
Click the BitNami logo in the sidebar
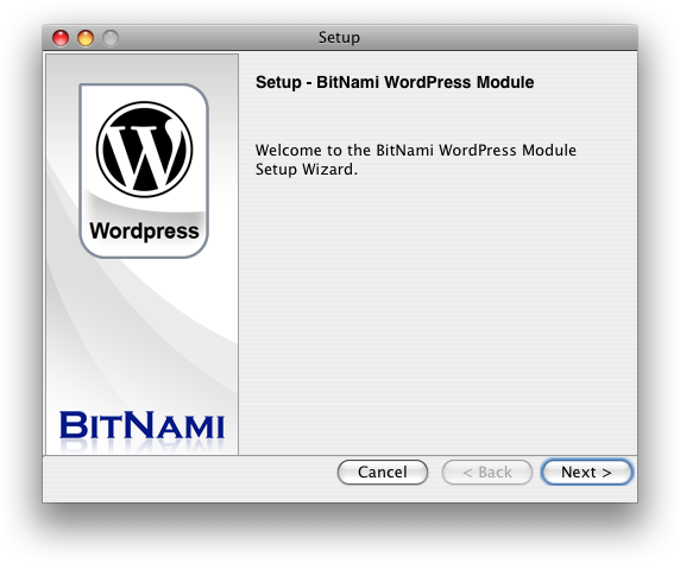[x=141, y=425]
